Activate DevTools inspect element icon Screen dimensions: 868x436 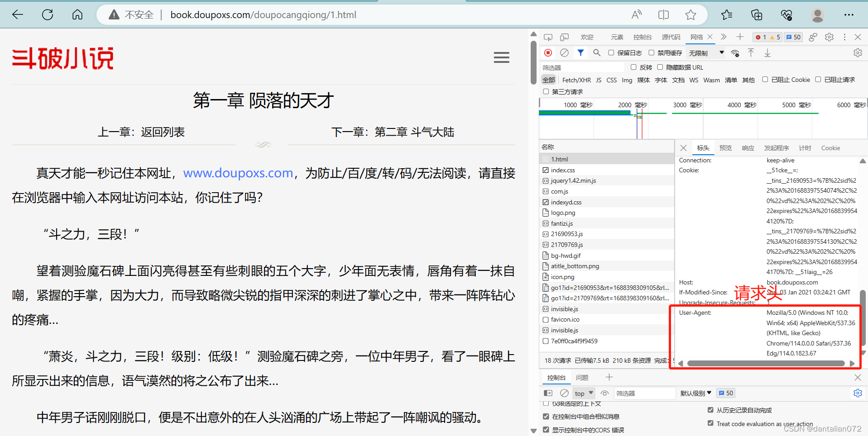[548, 37]
